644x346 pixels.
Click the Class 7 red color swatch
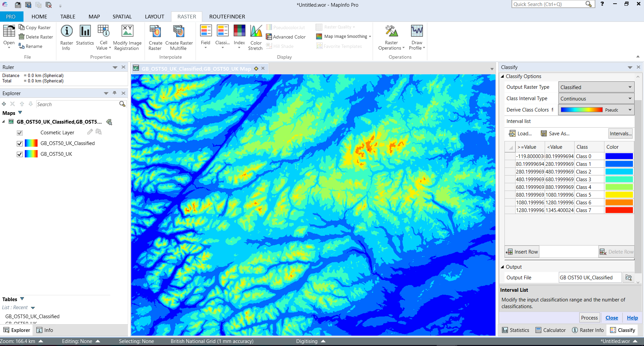click(x=619, y=210)
